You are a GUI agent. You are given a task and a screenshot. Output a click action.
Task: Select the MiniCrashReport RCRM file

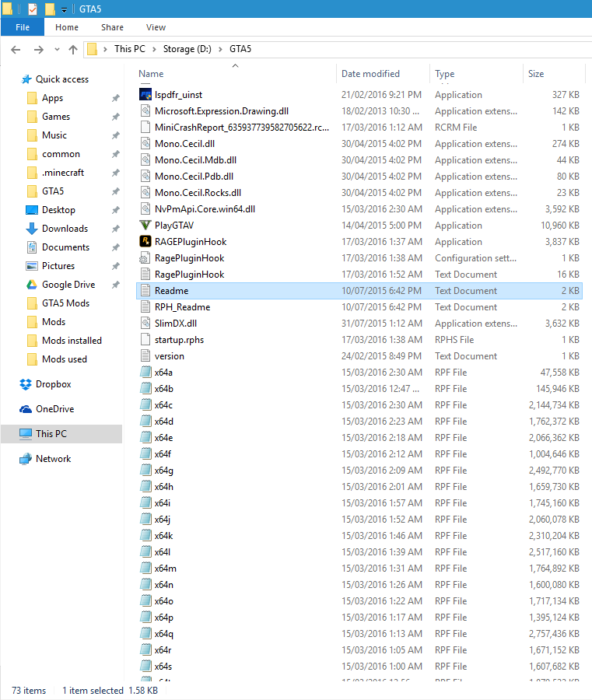(x=242, y=128)
